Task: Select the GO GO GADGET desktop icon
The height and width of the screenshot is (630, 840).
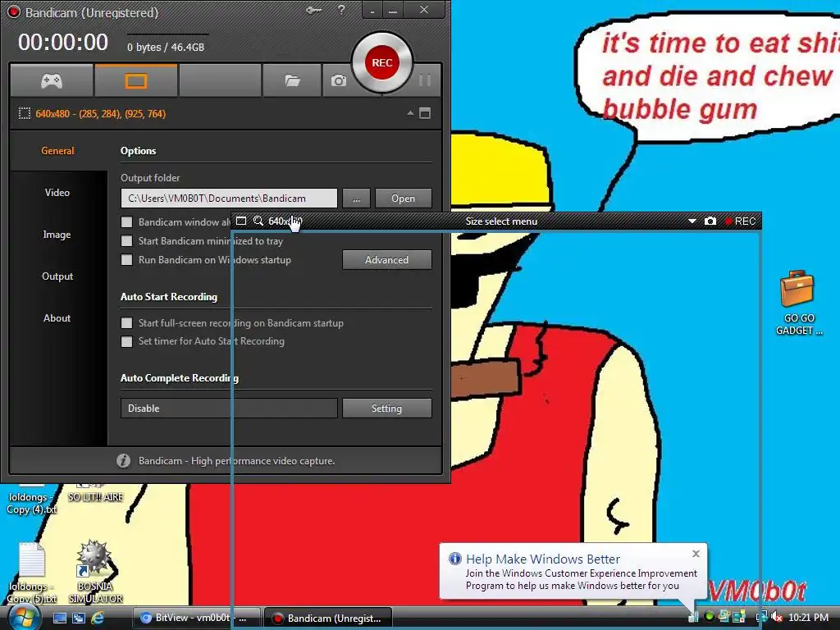Action: 799,304
